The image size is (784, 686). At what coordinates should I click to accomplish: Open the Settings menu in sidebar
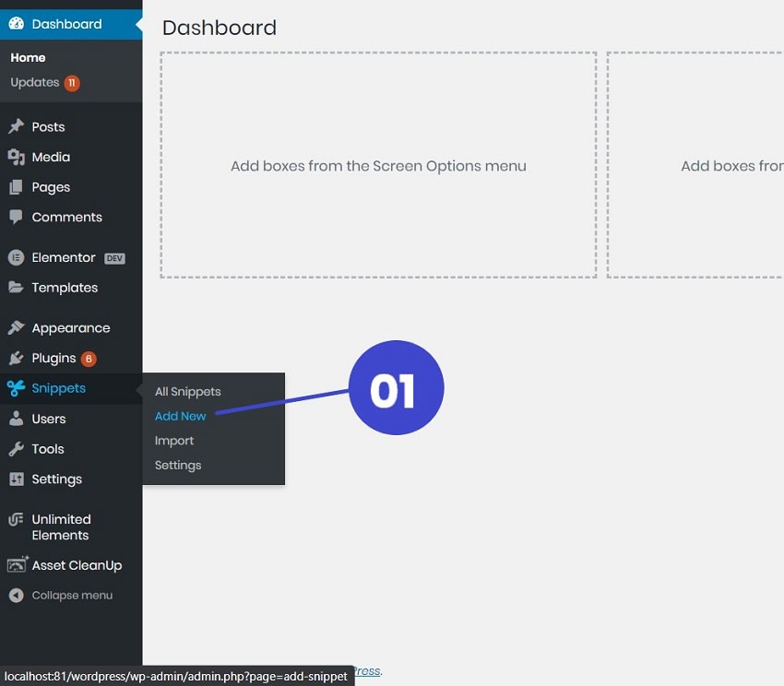click(71, 479)
